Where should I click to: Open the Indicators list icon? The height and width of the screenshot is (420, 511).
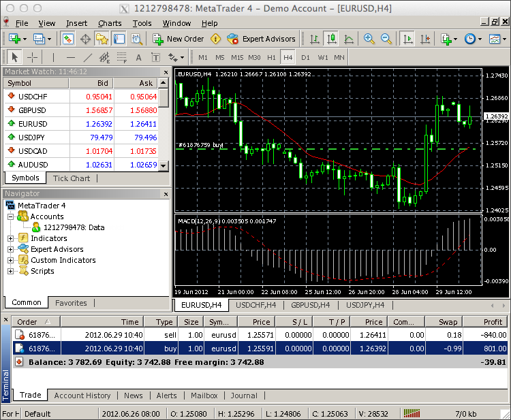point(446,39)
